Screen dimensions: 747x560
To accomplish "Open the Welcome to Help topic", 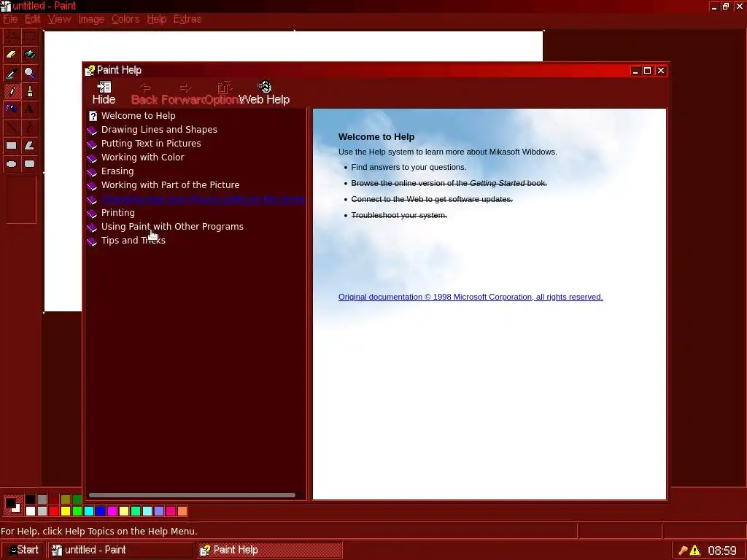I will click(138, 116).
